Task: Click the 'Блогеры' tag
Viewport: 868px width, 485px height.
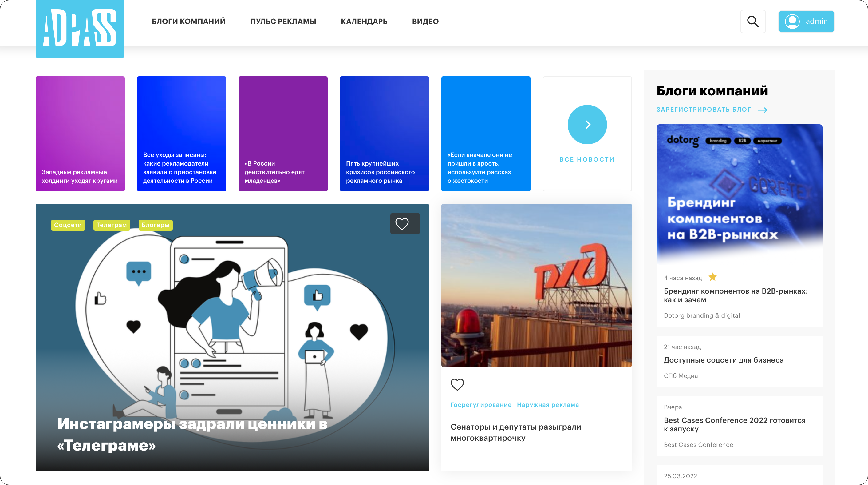Action: coord(155,225)
